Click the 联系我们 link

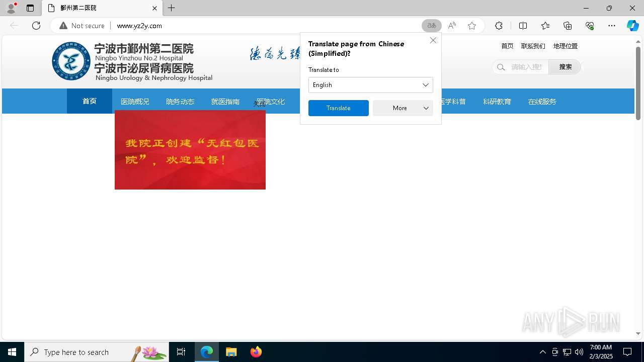[x=533, y=46]
